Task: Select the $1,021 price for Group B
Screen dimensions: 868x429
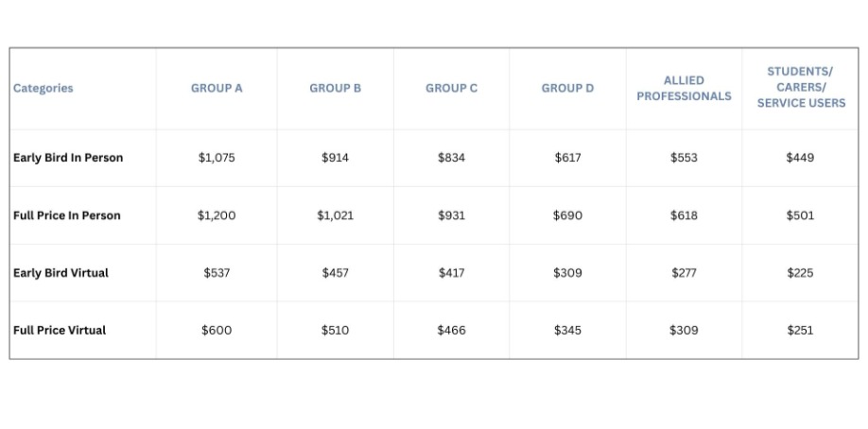Action: (x=335, y=215)
